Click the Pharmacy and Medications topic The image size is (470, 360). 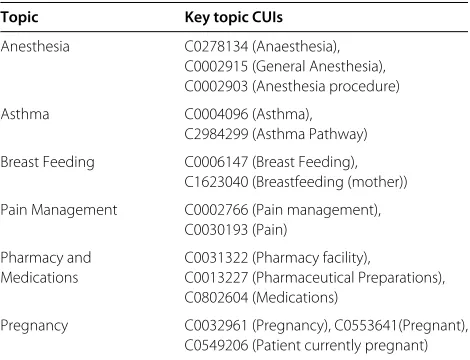(46, 268)
